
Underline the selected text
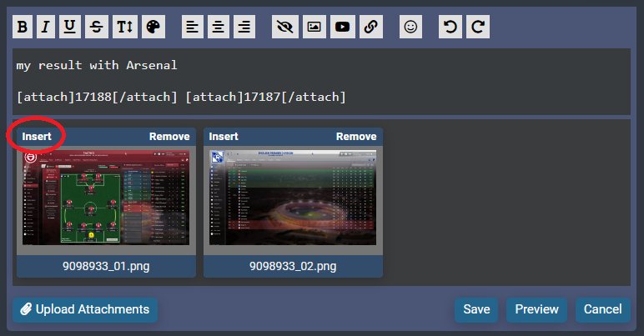(x=70, y=27)
